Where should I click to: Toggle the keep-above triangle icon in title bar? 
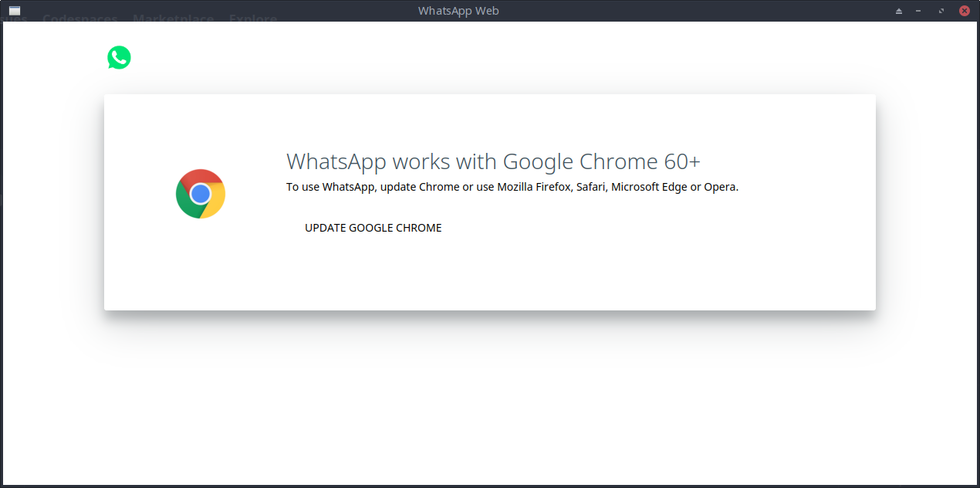tap(899, 11)
